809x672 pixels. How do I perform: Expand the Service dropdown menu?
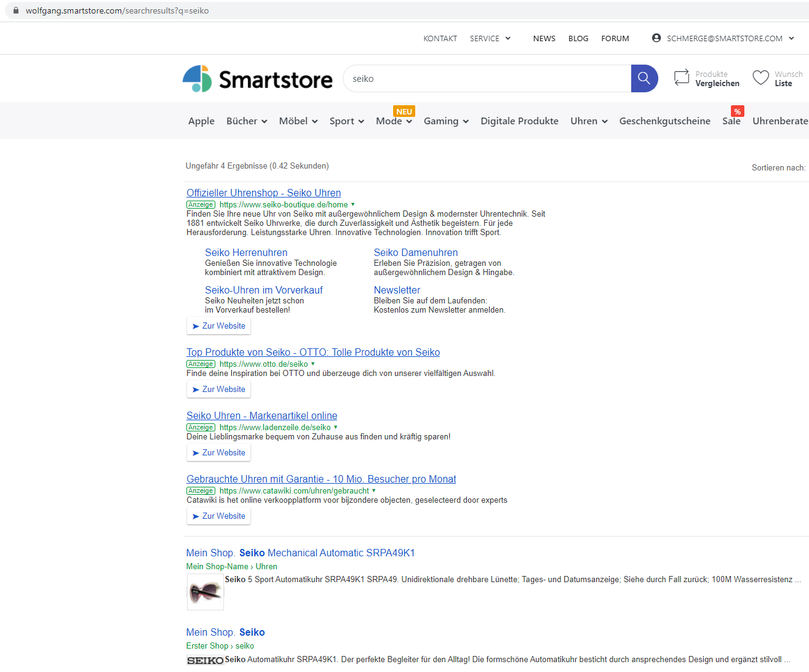(x=490, y=38)
